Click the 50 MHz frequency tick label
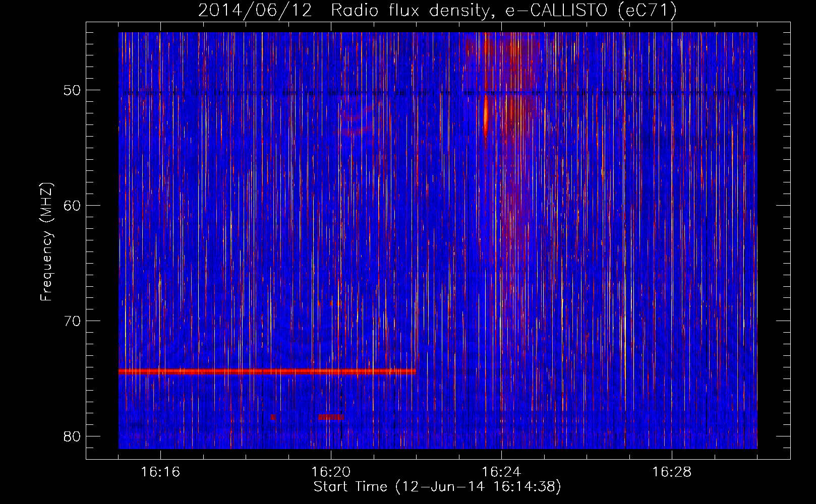The width and height of the screenshot is (816, 504). pyautogui.click(x=72, y=91)
